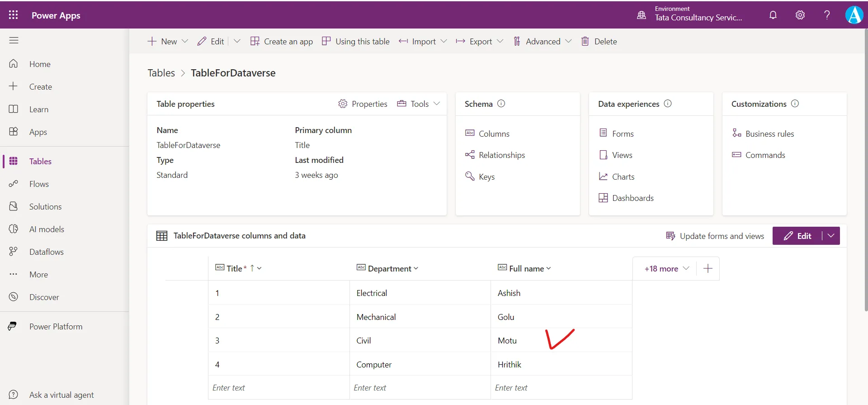Viewport: 868px width, 405px height.
Task: Click Tables breadcrumb link
Action: 161,73
